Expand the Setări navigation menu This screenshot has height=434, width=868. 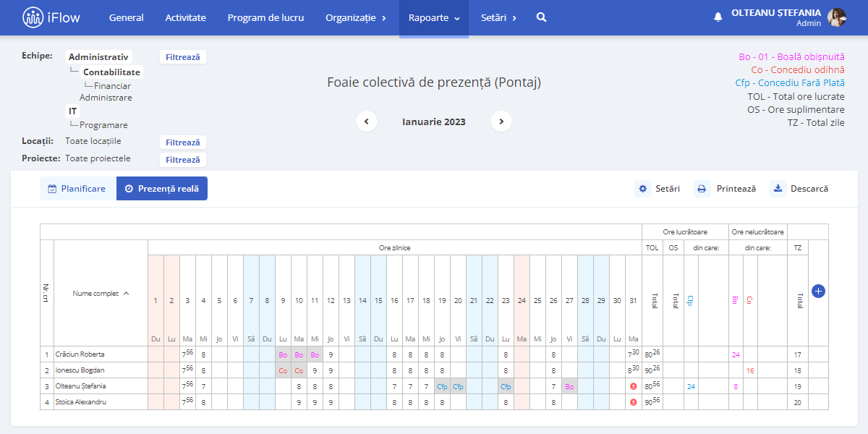click(x=498, y=17)
